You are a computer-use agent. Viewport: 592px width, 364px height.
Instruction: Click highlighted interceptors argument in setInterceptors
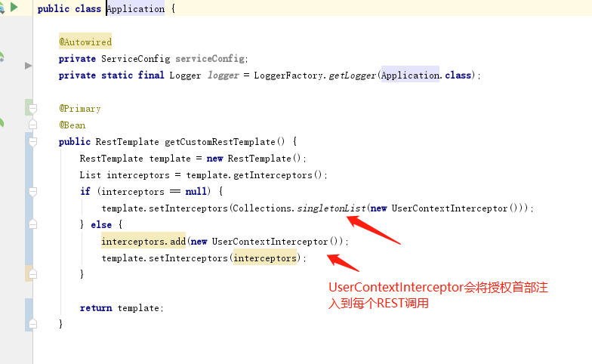pos(265,258)
